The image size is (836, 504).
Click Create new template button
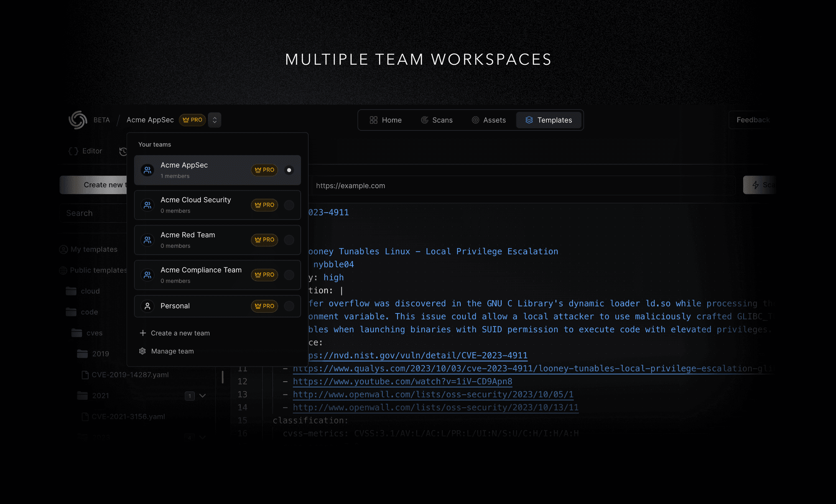(x=93, y=185)
